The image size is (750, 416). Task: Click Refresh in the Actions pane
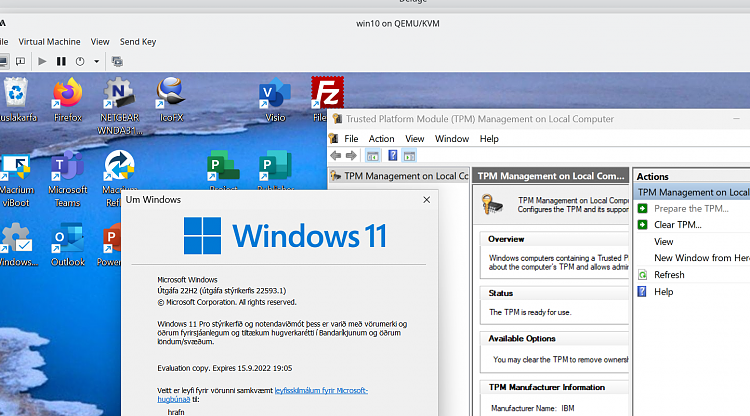(669, 274)
